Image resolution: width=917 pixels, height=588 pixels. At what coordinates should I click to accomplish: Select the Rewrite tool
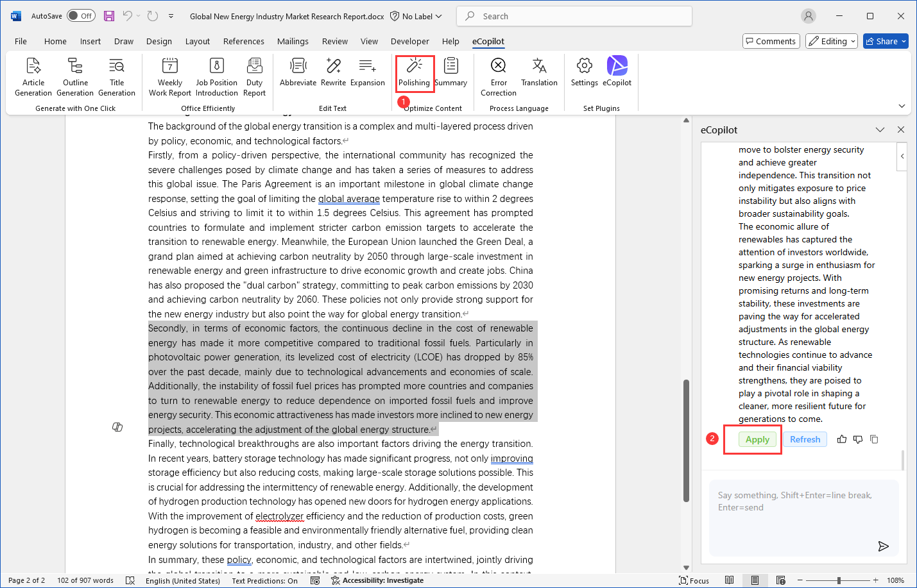pos(332,76)
